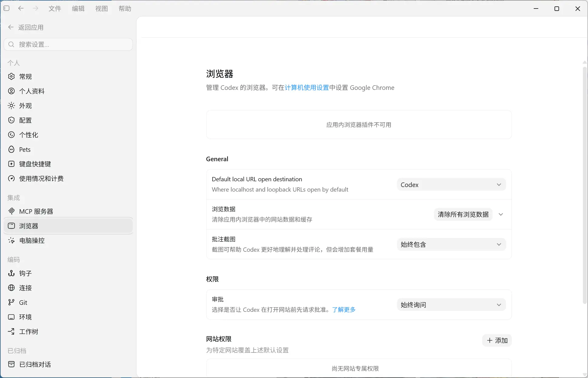This screenshot has height=378, width=588.
Task: Open the 视图 menu
Action: (102, 9)
